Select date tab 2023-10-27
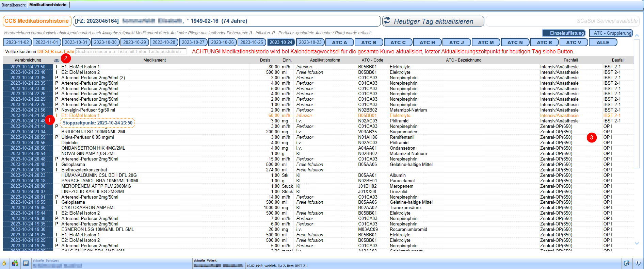This screenshot has height=269, width=644. coord(193,43)
